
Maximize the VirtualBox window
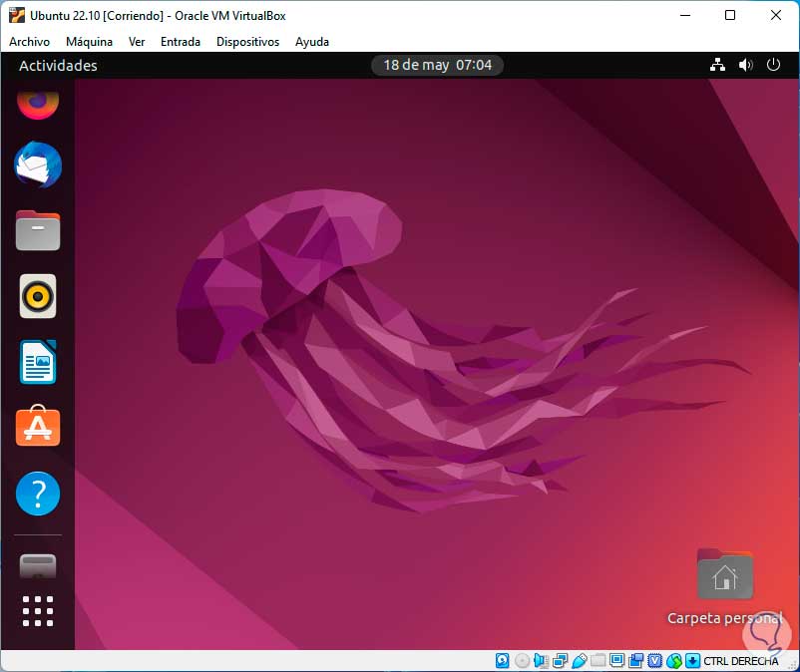730,15
